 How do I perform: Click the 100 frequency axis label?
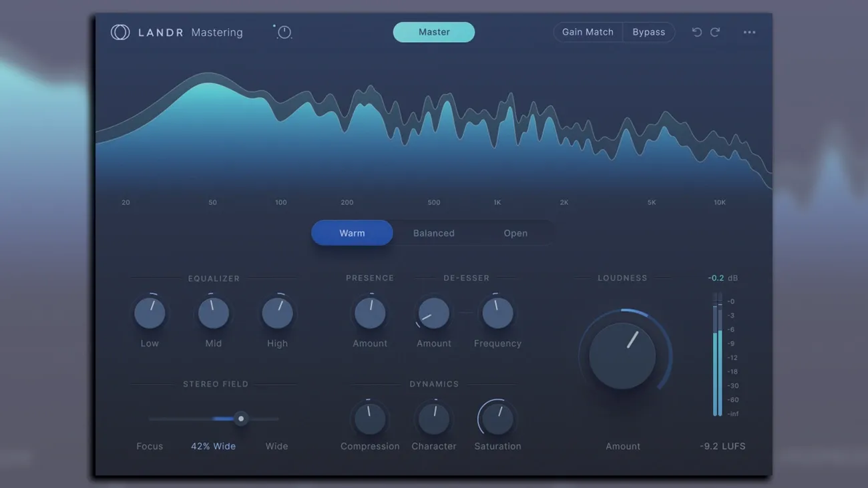click(x=281, y=202)
